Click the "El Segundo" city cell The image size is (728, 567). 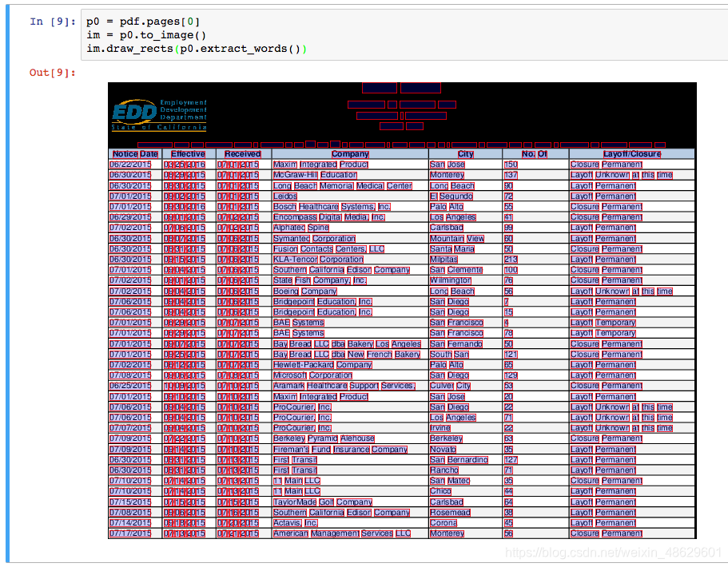click(x=452, y=196)
